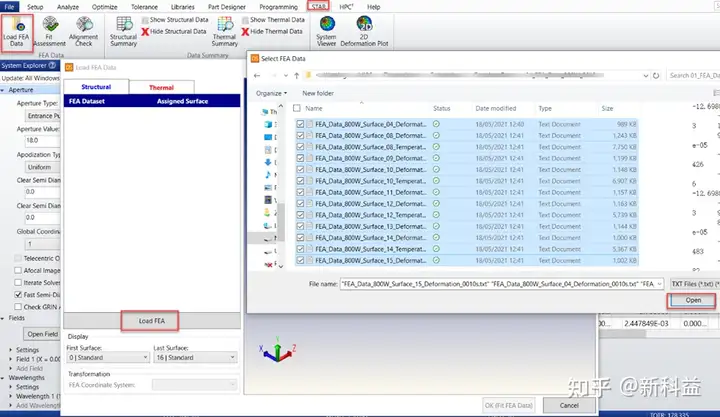Toggle the Afocal Image Space checkbox

[16, 269]
